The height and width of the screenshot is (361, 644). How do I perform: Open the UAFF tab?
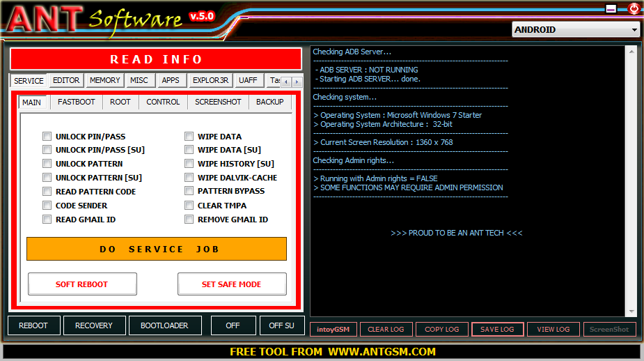pos(248,80)
